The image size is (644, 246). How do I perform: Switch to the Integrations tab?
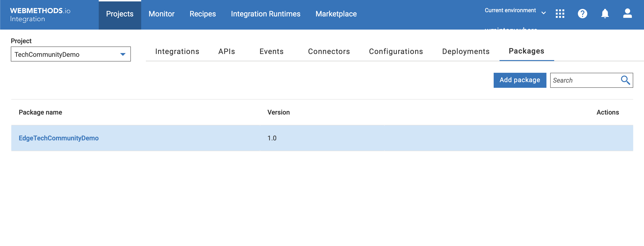point(177,51)
